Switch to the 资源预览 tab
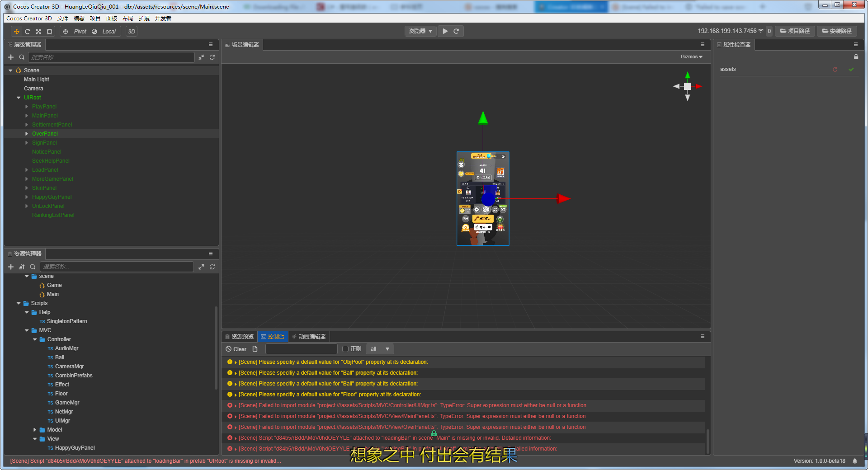868x470 pixels. (x=240, y=337)
